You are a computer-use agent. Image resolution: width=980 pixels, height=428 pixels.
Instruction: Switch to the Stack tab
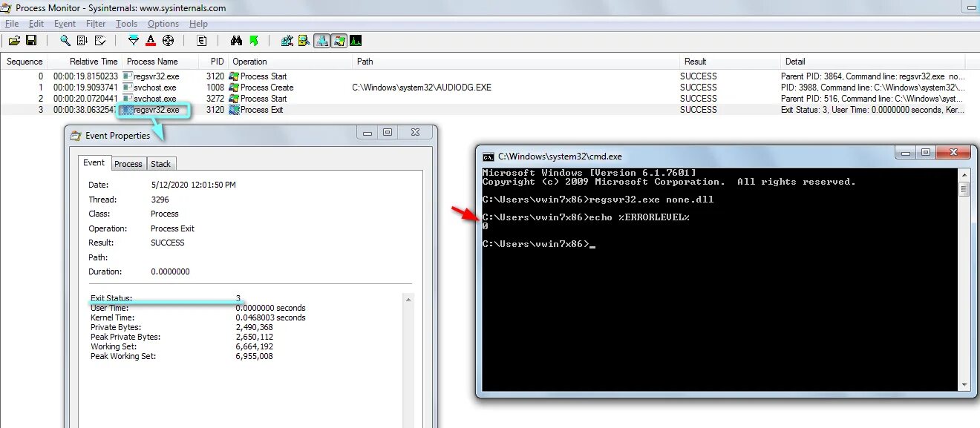click(x=161, y=164)
